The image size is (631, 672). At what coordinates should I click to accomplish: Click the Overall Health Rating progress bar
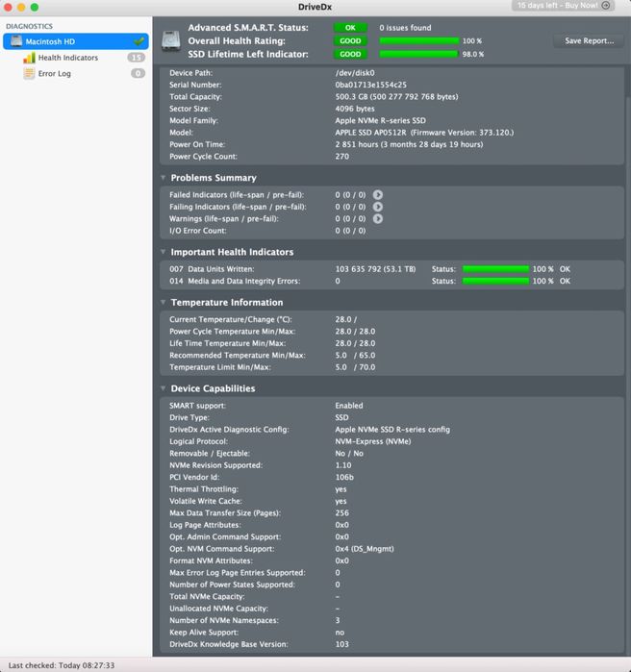pyautogui.click(x=418, y=40)
